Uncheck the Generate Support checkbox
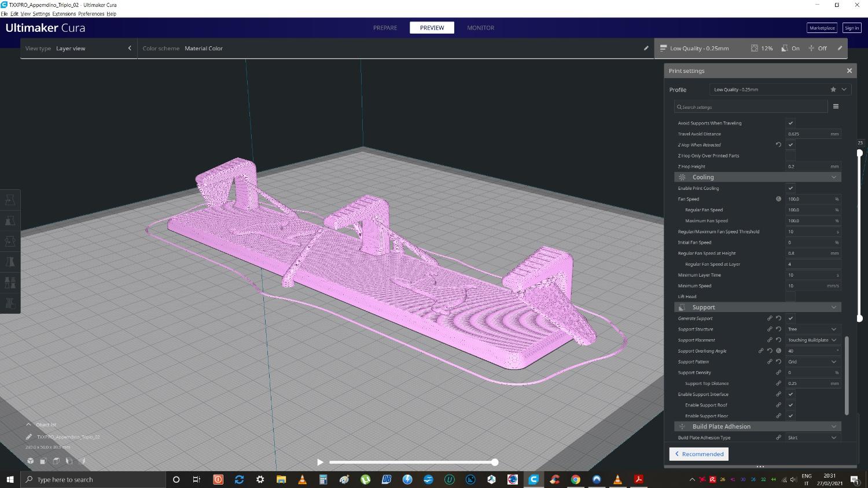 790,318
